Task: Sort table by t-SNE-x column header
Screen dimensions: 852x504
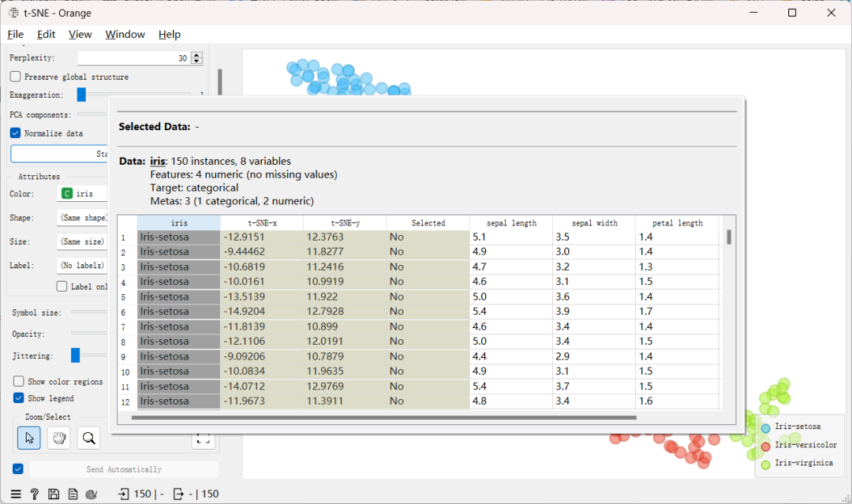Action: [262, 222]
